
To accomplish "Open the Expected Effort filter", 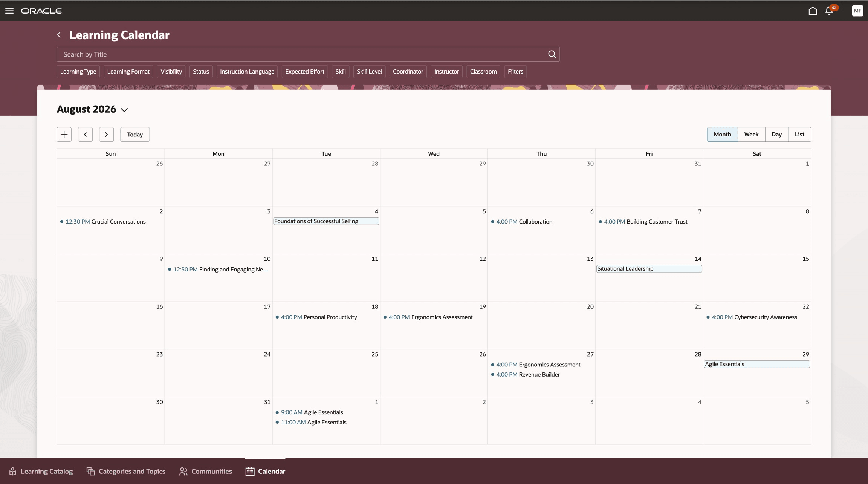I will (305, 72).
